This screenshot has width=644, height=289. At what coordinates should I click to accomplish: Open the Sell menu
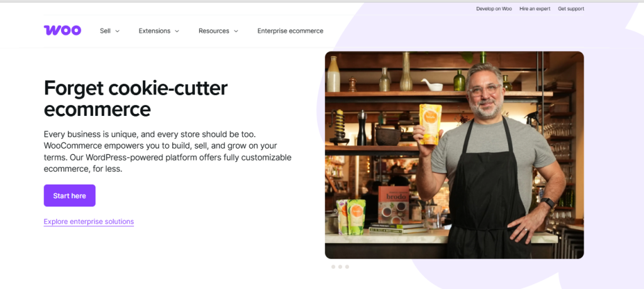[x=105, y=31]
